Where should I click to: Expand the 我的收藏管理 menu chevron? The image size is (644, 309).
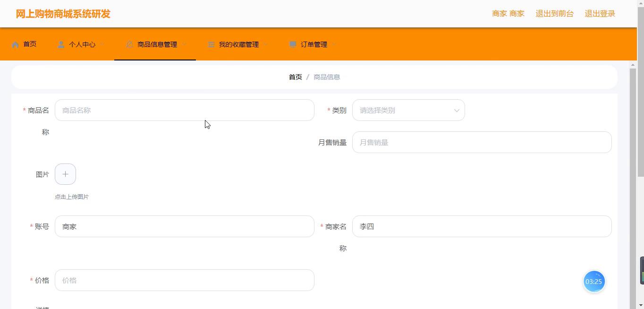coord(266,44)
